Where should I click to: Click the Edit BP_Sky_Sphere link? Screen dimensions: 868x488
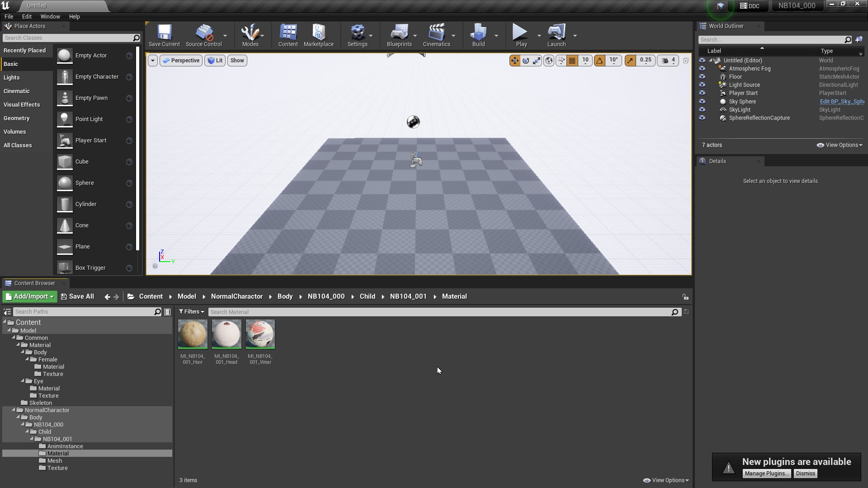[x=842, y=102]
